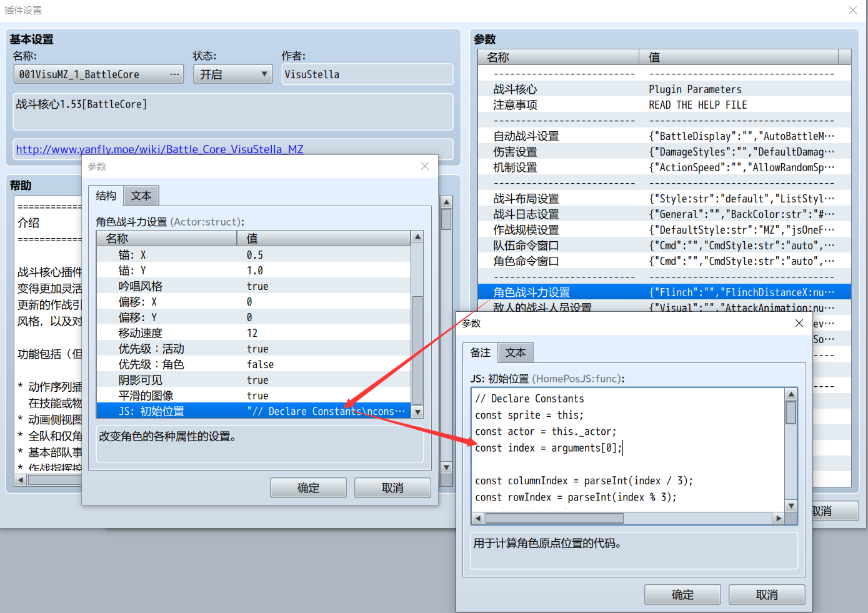This screenshot has width=868, height=613.
Task: Close the 插件设置 window
Action: click(x=853, y=10)
